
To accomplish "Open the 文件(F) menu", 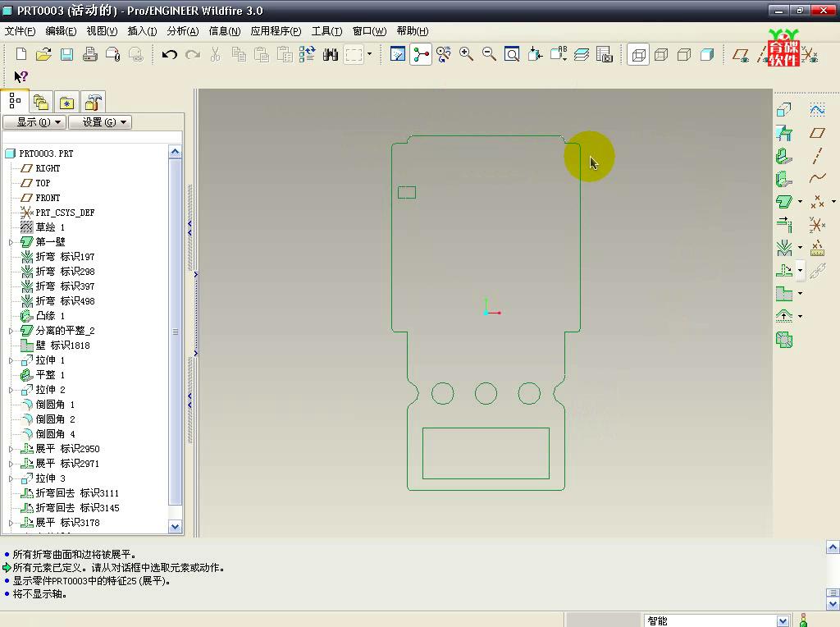I will pyautogui.click(x=20, y=31).
